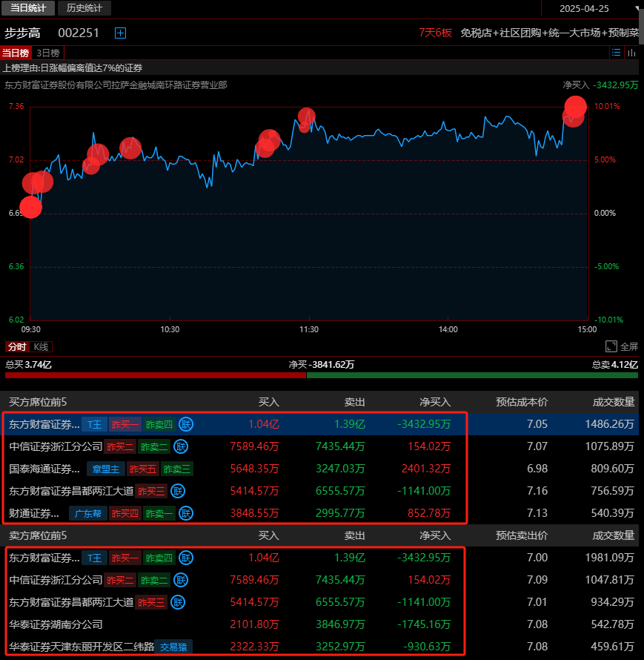644x660 pixels.
Task: Click 昨买五 tag on 国泰海通证券 row
Action: pos(143,469)
